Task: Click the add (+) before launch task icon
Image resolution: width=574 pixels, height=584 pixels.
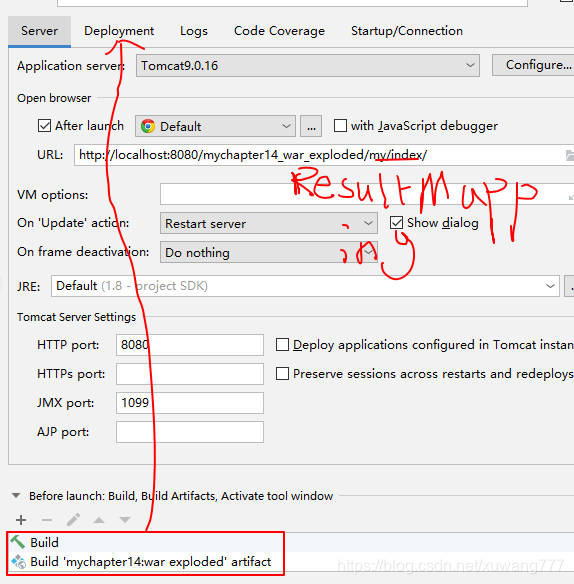Action: click(x=21, y=520)
